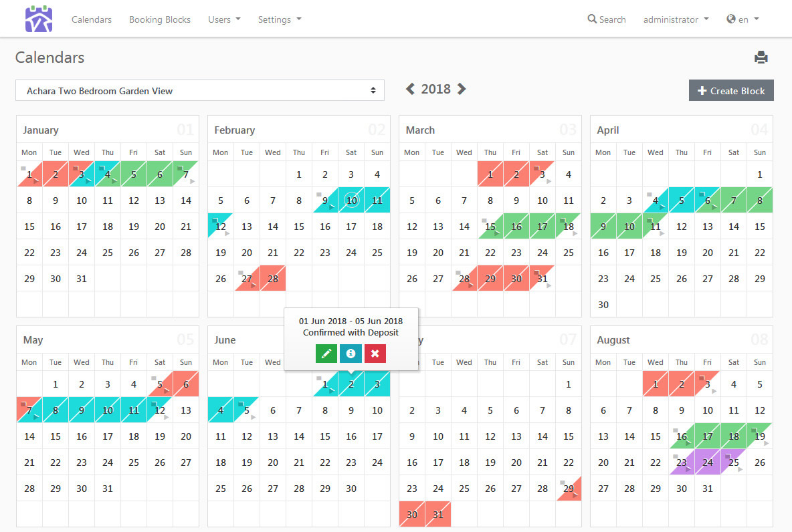Go to the Booking Blocks page

159,19
